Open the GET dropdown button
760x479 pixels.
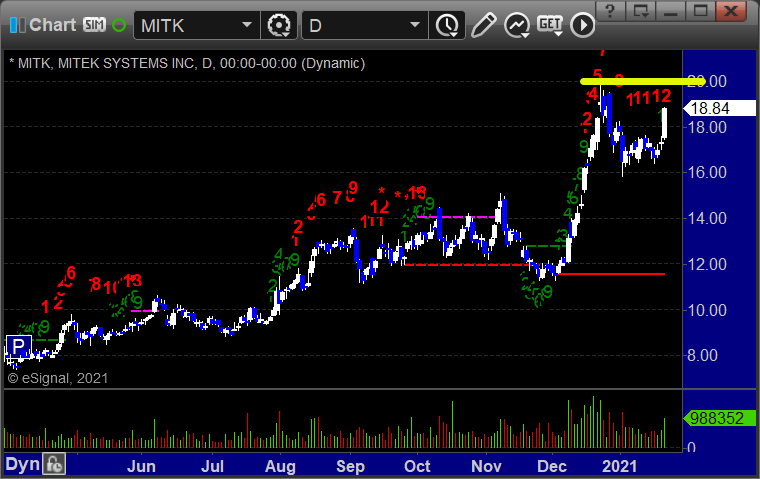550,25
